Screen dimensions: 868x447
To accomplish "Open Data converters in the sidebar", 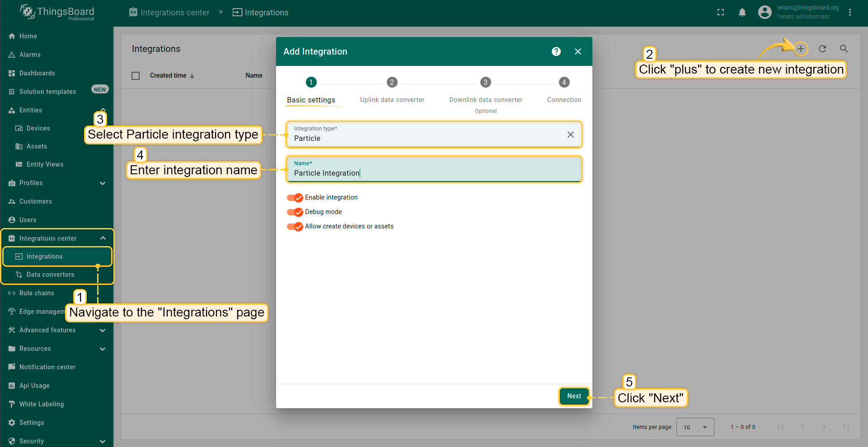I will tap(50, 275).
